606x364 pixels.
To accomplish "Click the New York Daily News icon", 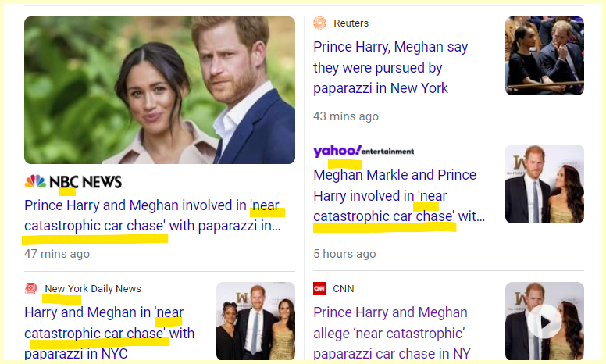I will pyautogui.click(x=31, y=288).
